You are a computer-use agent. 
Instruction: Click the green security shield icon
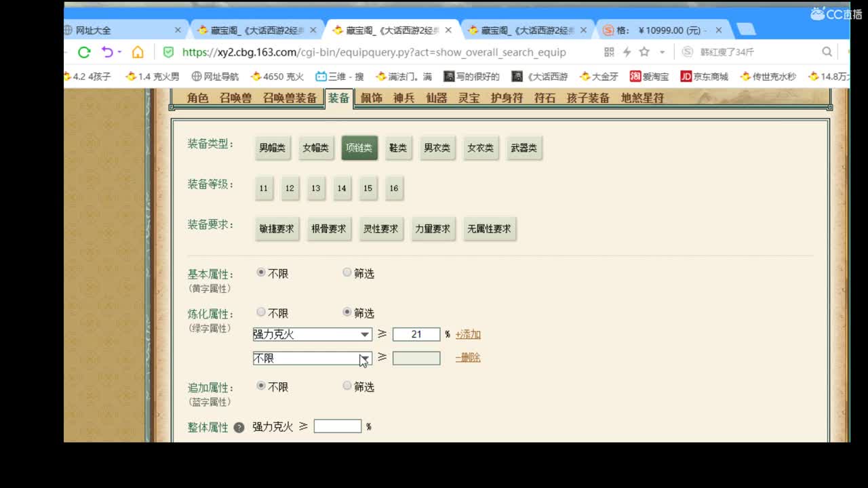168,52
